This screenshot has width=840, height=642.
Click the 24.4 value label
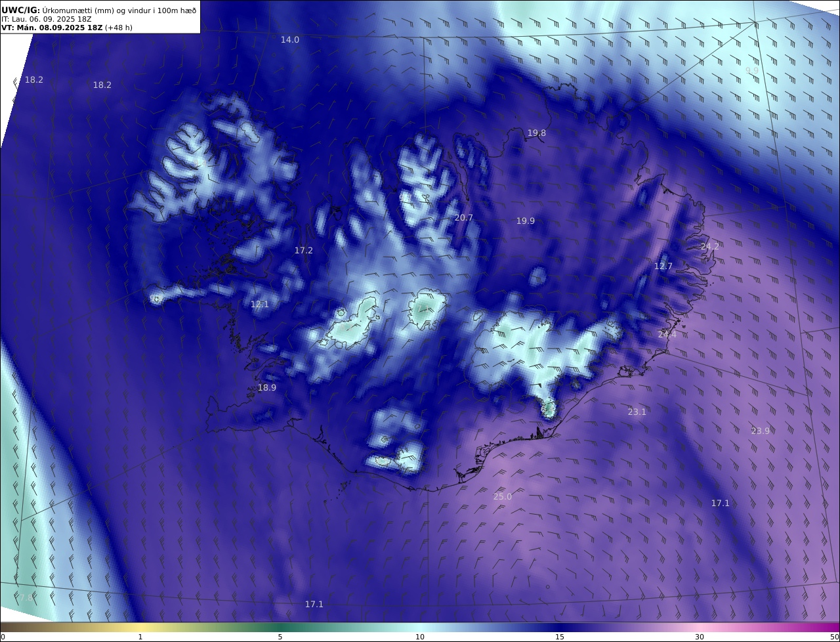pos(667,334)
